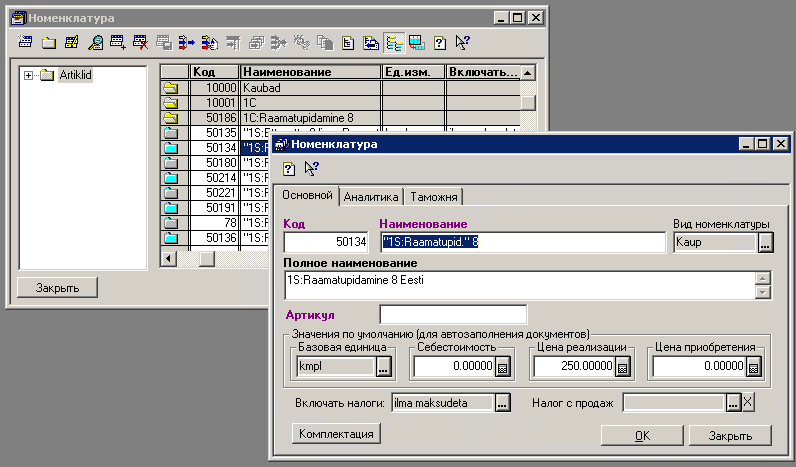This screenshot has height=467, width=796.
Task: Select row with code 50214
Action: click(x=215, y=178)
